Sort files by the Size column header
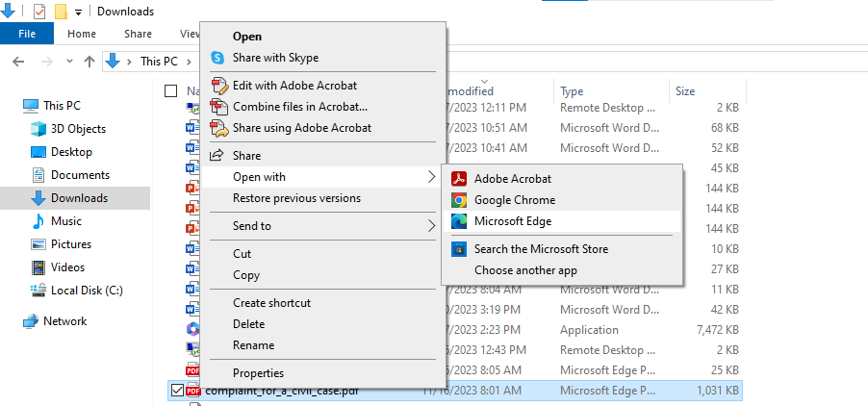 click(x=685, y=91)
